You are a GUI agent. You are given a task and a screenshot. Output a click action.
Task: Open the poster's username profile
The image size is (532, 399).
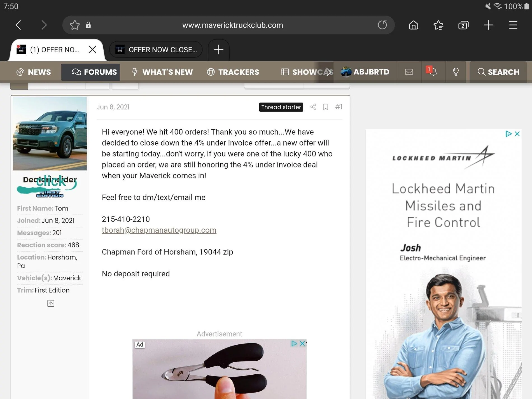click(50, 180)
